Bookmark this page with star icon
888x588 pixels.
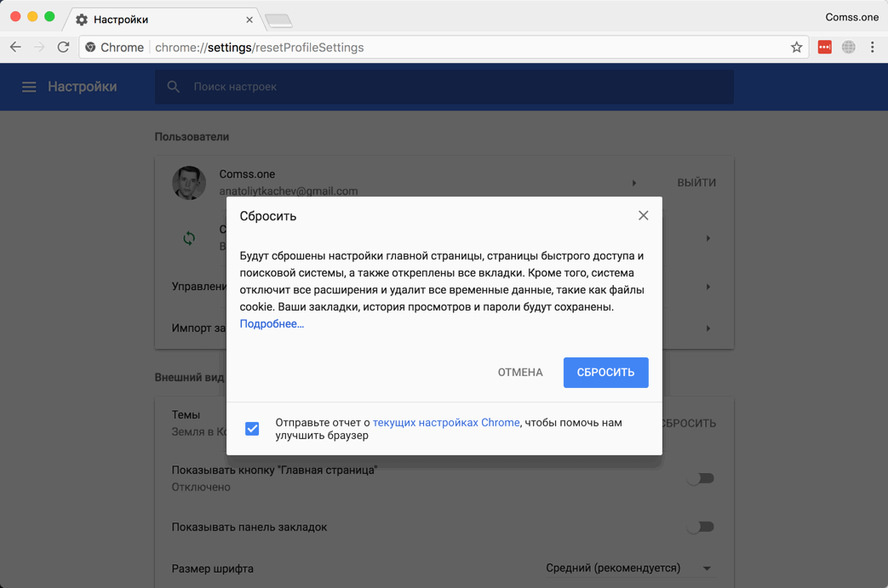796,48
